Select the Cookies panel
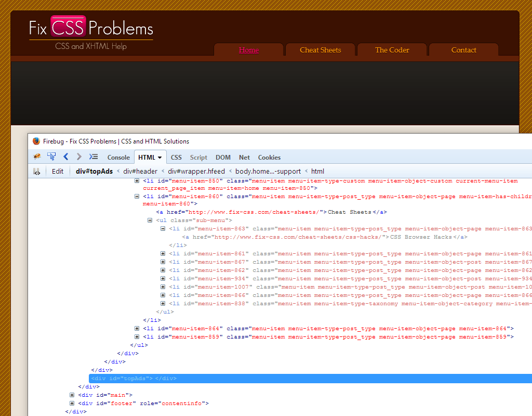 click(x=269, y=157)
